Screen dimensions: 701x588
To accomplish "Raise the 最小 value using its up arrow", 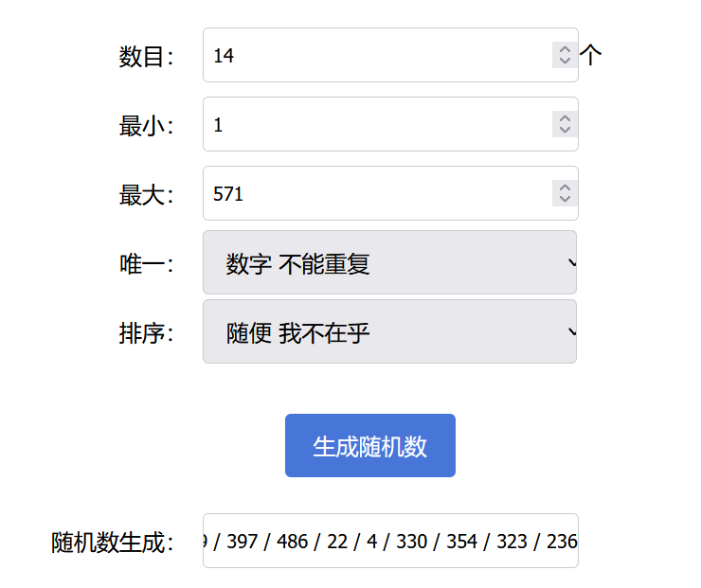I will 565,118.
